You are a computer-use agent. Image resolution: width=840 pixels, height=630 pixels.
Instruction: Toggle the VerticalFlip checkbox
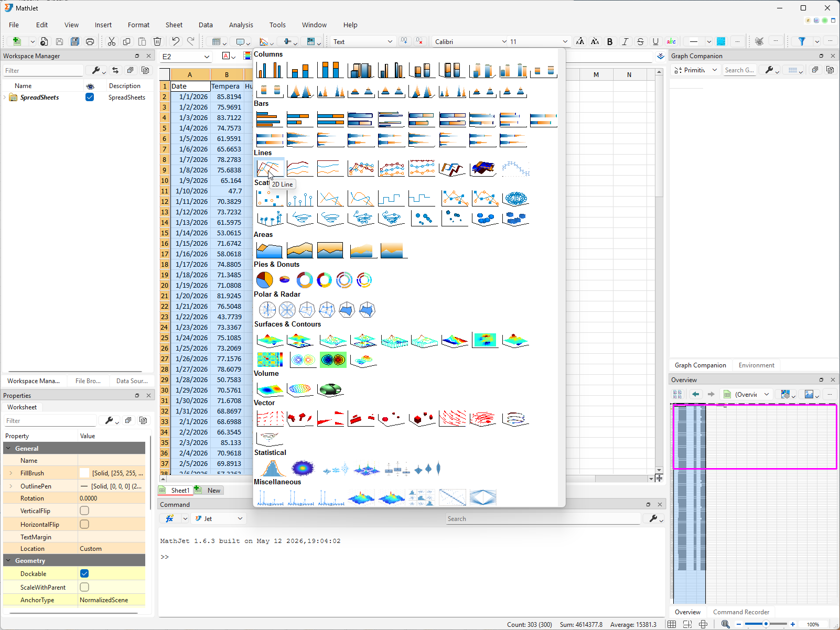point(84,510)
